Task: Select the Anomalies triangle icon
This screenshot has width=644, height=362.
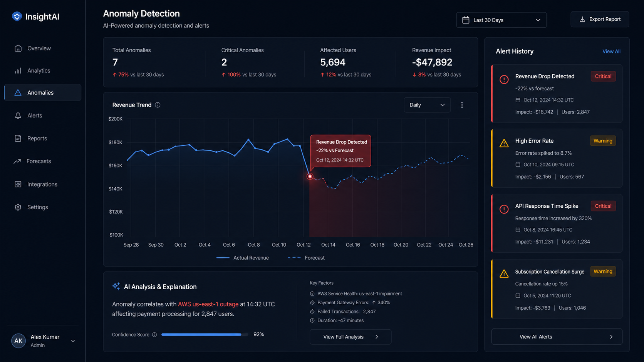Action: [18, 93]
